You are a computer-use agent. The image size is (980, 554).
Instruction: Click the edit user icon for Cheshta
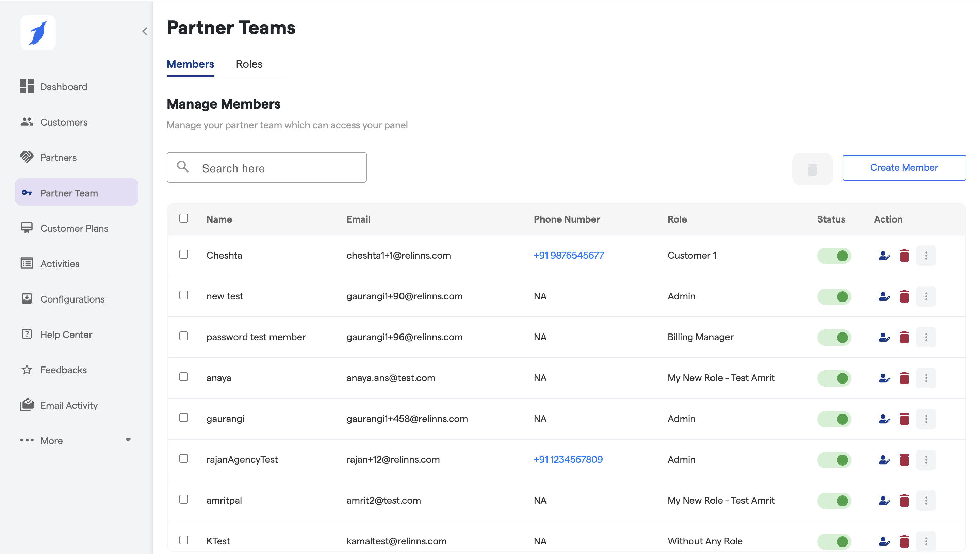click(x=884, y=256)
